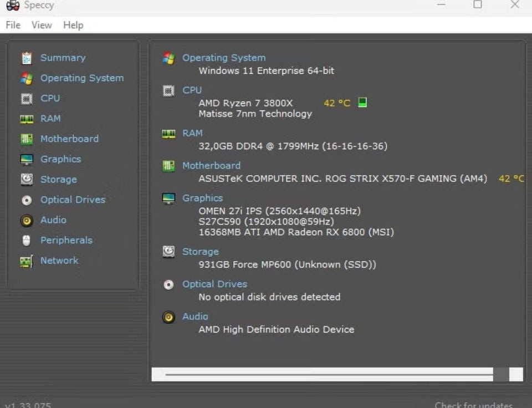This screenshot has width=532, height=408.
Task: Click the Graphics monitor icon in summary pane
Action: (x=168, y=198)
